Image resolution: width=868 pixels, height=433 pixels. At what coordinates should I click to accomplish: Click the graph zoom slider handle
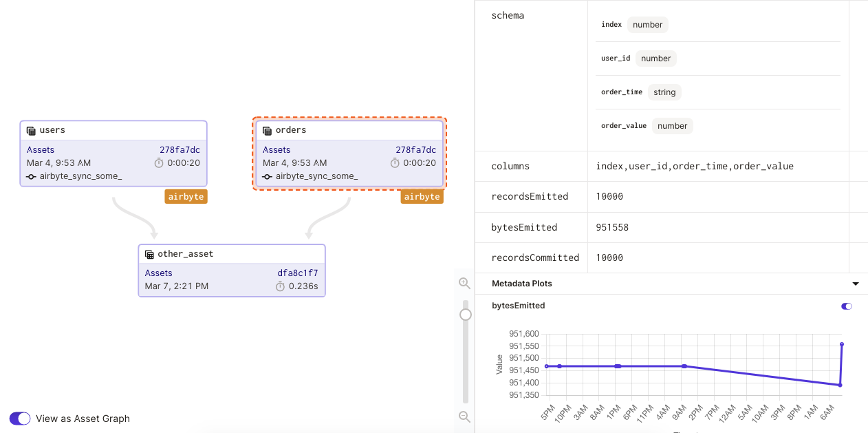tap(466, 315)
